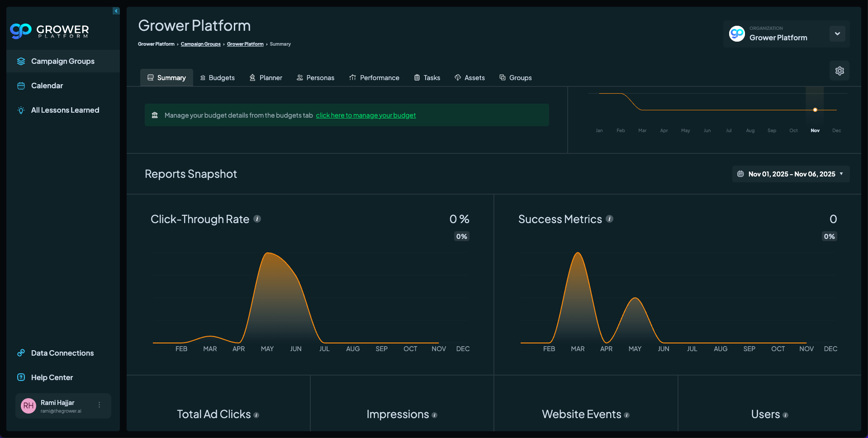Click the Website Events info icon
The height and width of the screenshot is (438, 868).
[x=627, y=415]
